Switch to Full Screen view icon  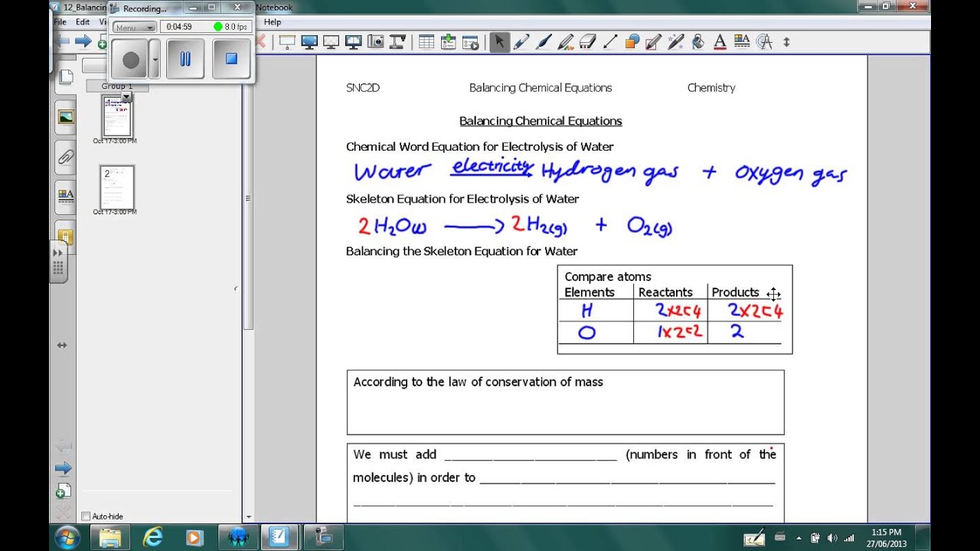pyautogui.click(x=309, y=42)
